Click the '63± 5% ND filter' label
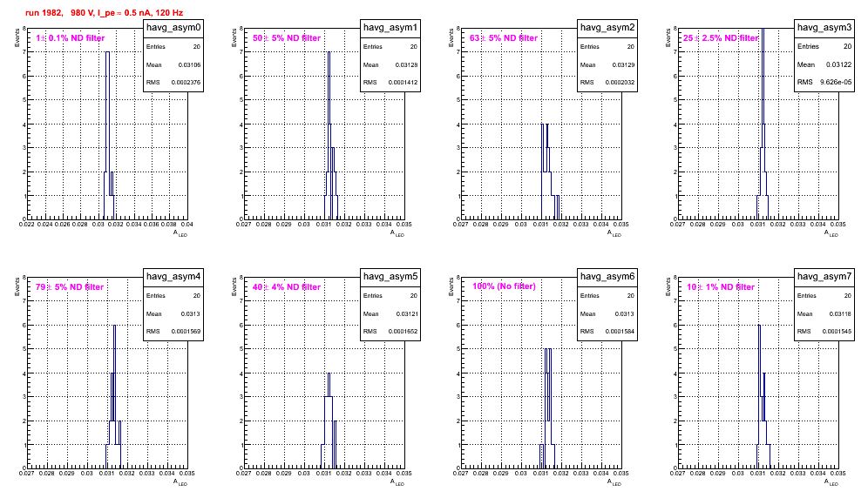The height and width of the screenshot is (498, 868). [x=504, y=38]
